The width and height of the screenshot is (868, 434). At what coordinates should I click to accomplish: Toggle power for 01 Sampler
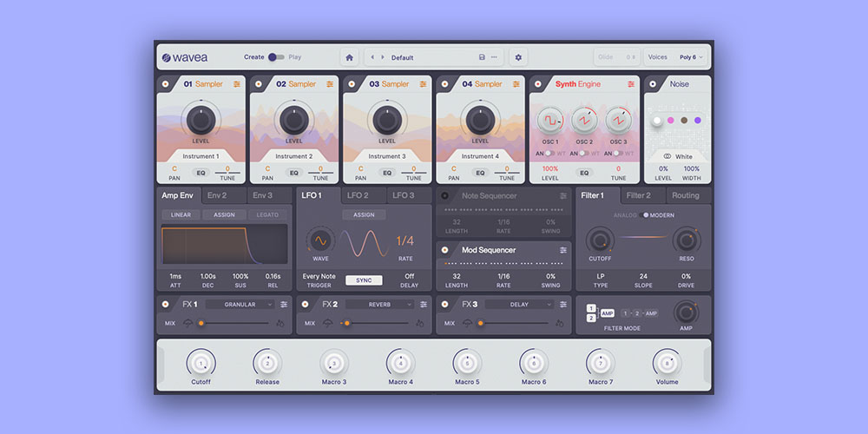click(x=166, y=84)
